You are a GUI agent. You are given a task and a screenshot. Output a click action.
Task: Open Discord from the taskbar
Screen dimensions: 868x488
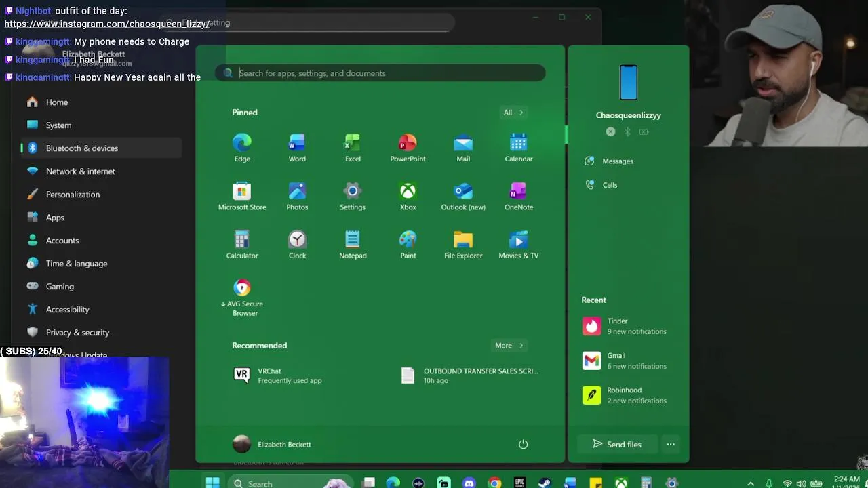[469, 483]
